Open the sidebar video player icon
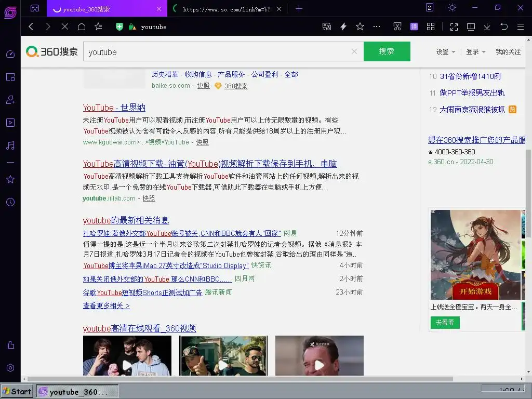The width and height of the screenshot is (532, 399). 10,123
